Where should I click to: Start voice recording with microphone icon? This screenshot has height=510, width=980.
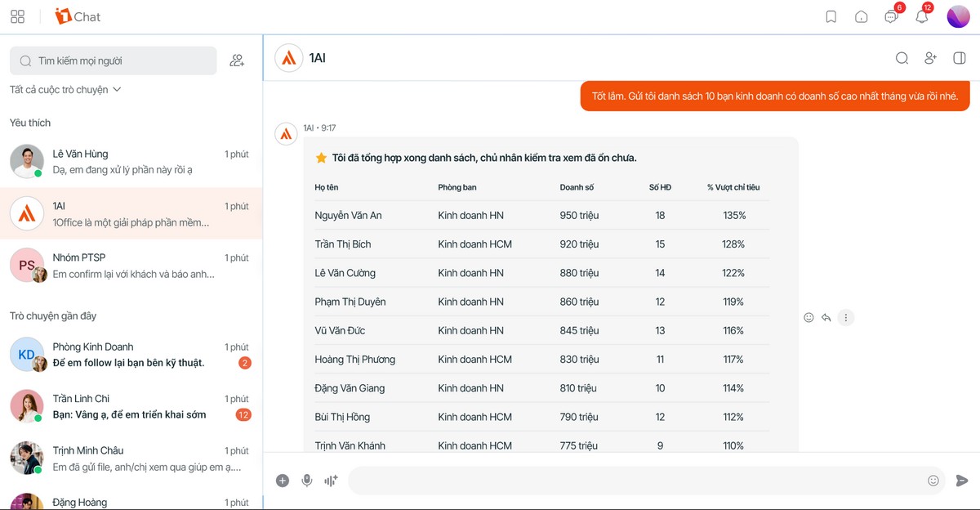click(x=307, y=481)
